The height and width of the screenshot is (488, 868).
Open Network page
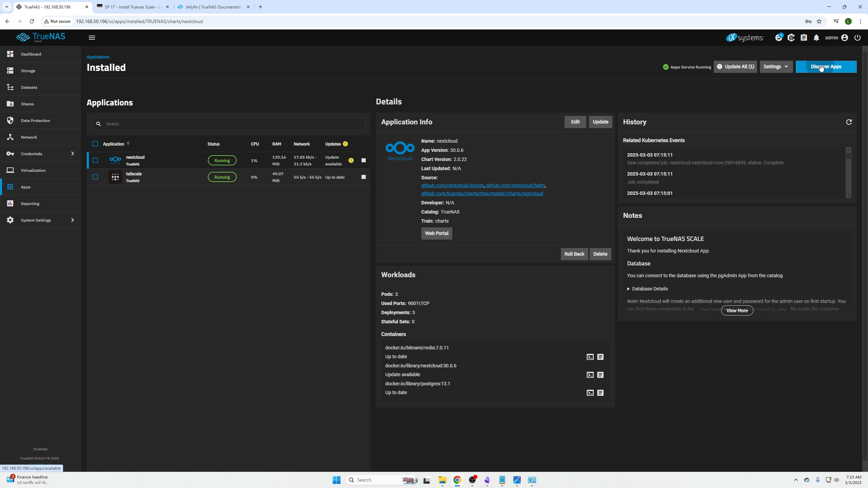pos(41,137)
